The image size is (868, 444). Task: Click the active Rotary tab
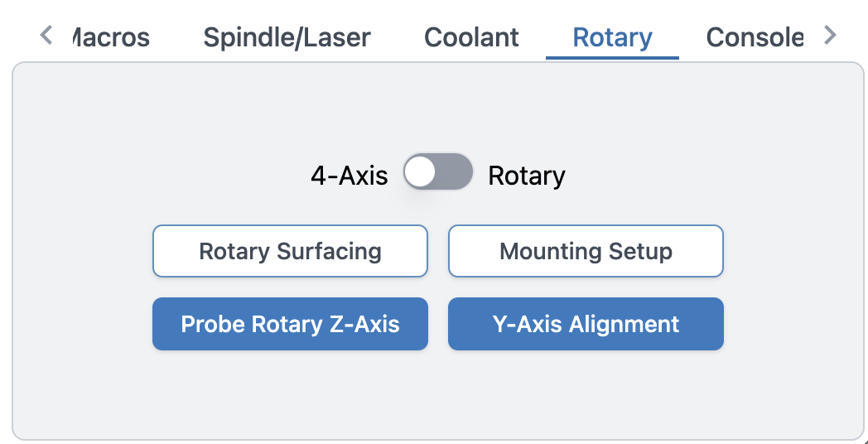[x=612, y=37]
